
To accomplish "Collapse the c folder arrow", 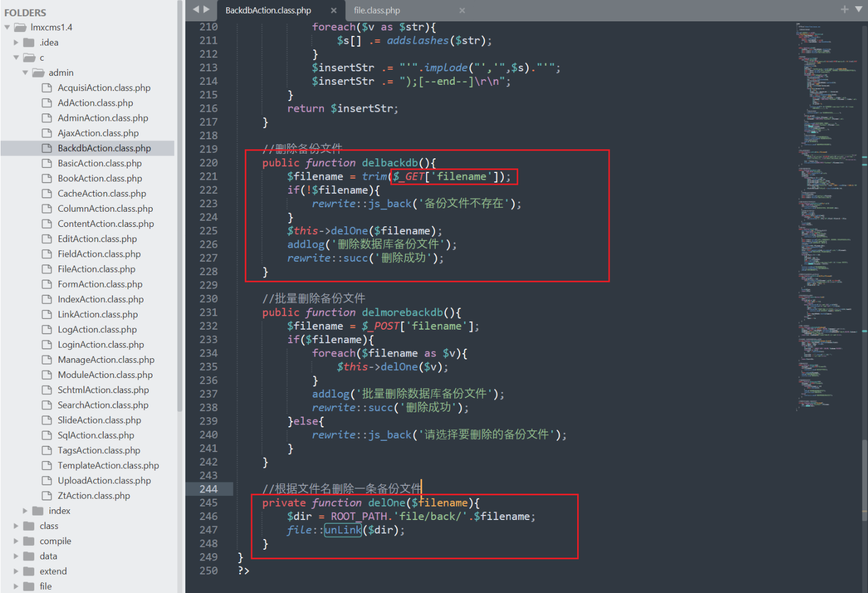I will click(x=16, y=57).
